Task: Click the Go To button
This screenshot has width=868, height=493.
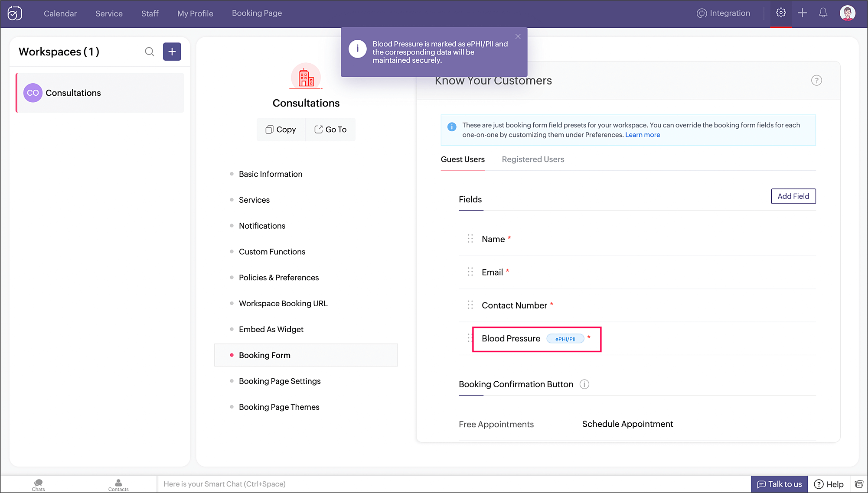Action: (330, 130)
